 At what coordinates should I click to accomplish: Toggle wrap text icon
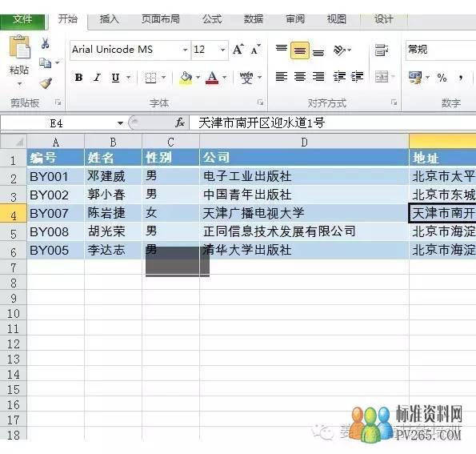point(381,50)
